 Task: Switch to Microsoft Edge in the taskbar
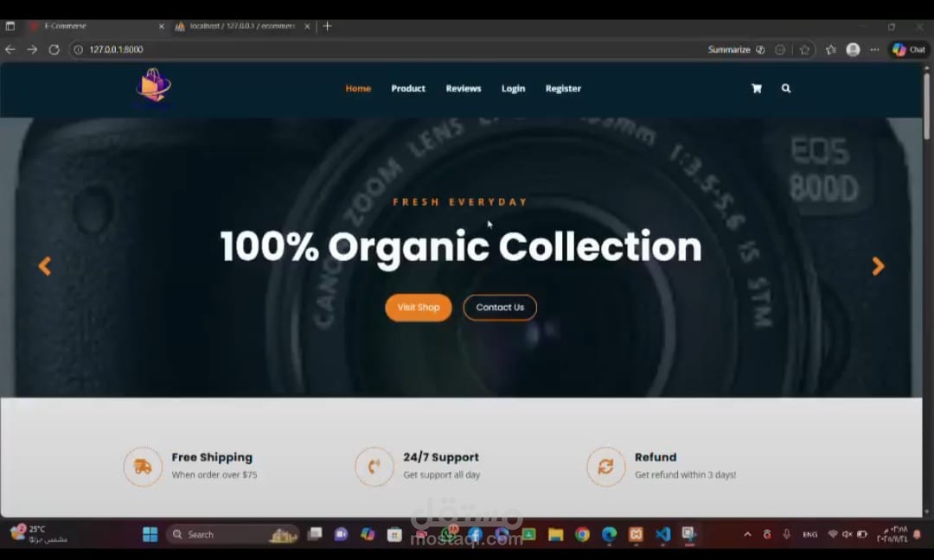[609, 534]
